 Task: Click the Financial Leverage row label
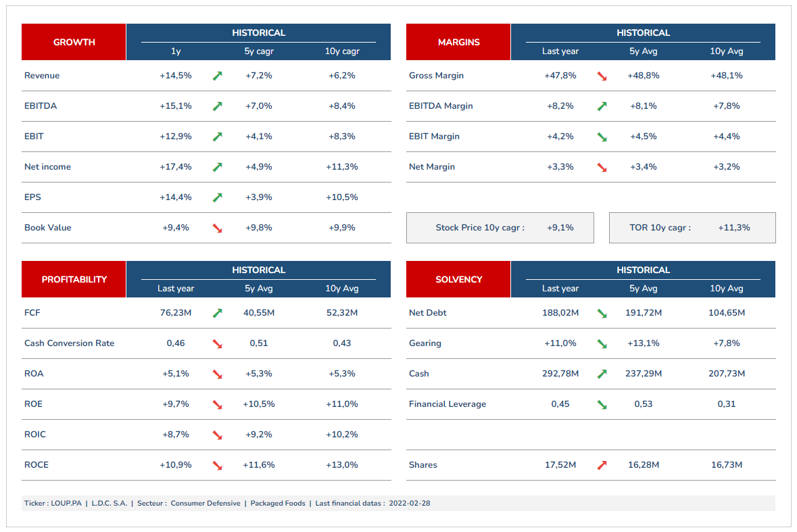click(448, 404)
